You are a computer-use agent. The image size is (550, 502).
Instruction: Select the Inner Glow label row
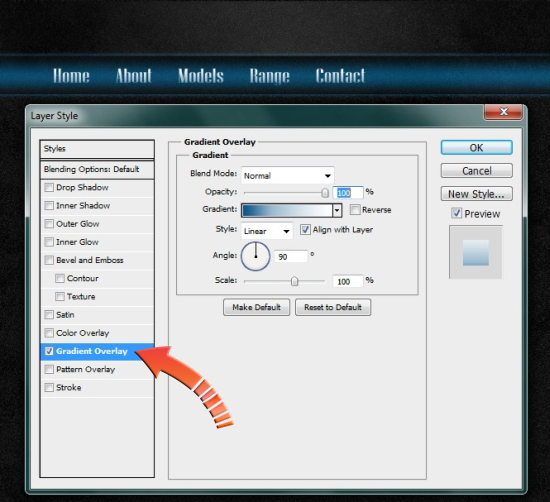click(77, 242)
